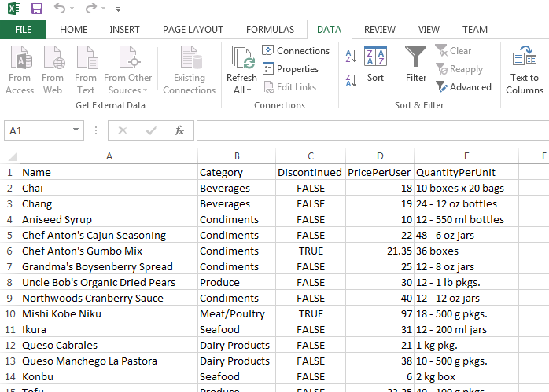Open data range Properties

pyautogui.click(x=290, y=69)
